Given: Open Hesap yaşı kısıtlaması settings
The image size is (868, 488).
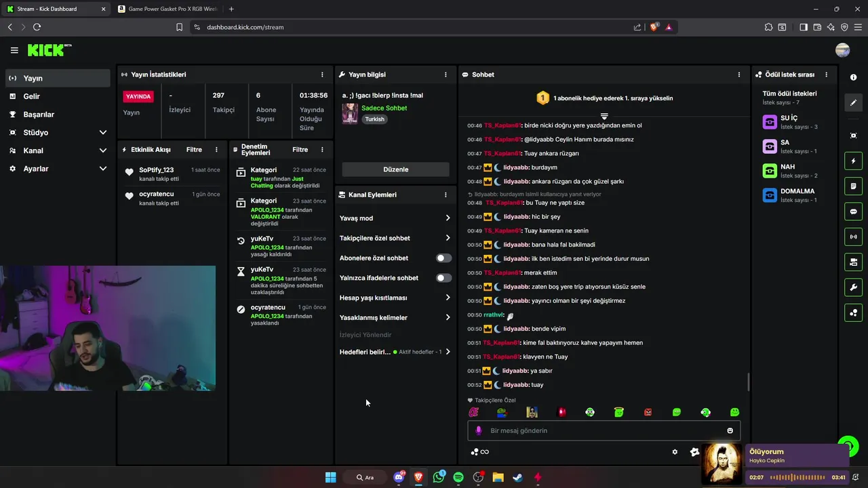Looking at the screenshot, I should (395, 298).
